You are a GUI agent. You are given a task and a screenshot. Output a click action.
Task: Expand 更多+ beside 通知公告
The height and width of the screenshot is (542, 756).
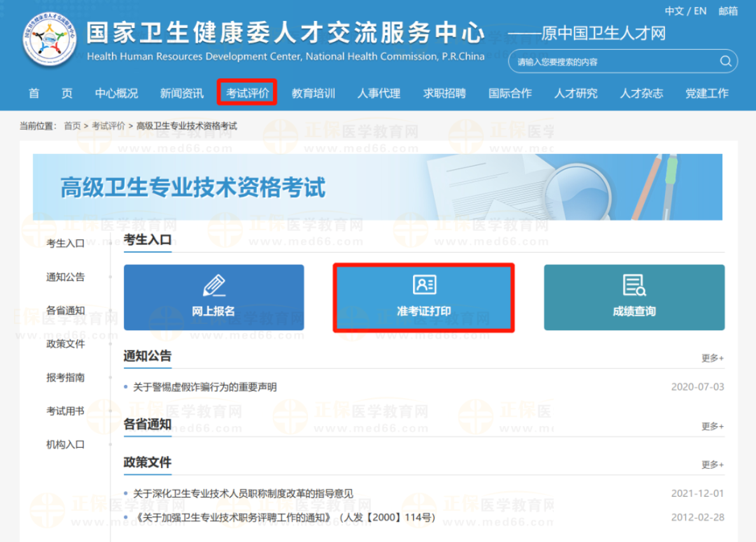pyautogui.click(x=712, y=358)
